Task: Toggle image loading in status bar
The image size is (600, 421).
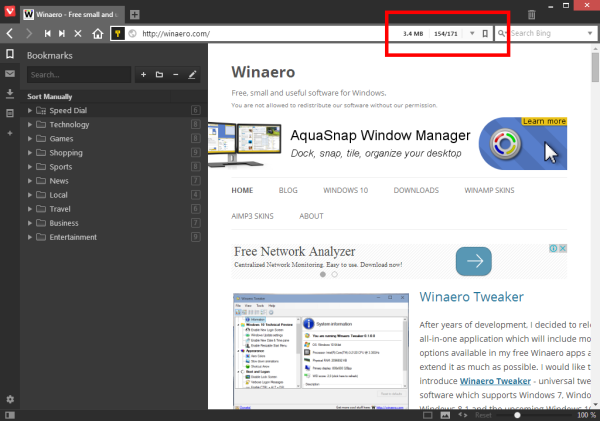Action: [445, 415]
